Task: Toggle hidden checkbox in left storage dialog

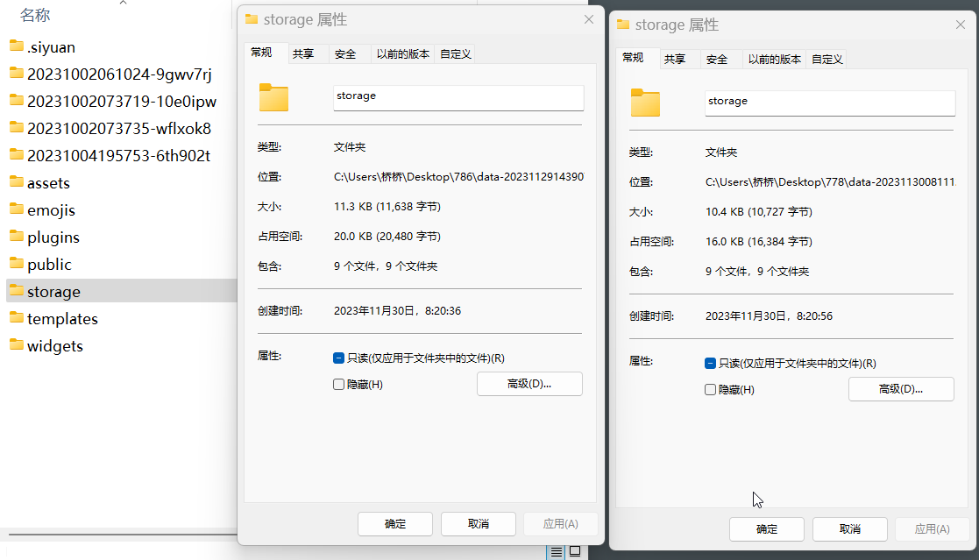Action: pos(338,385)
